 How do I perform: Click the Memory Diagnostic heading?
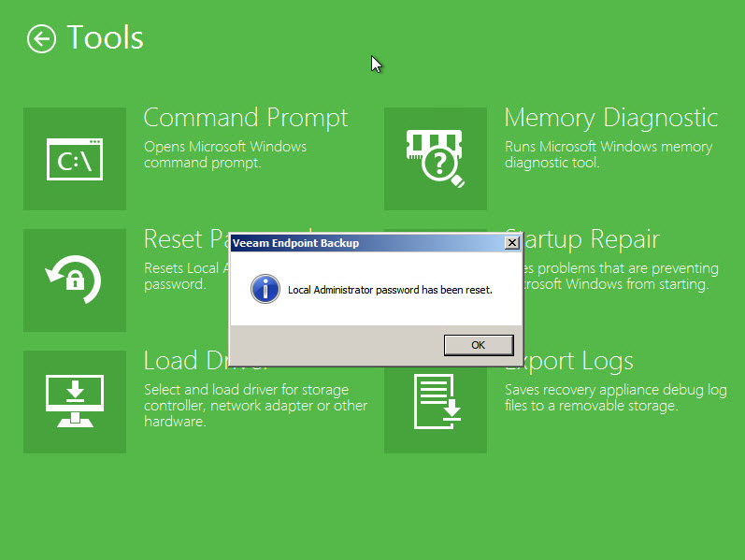(x=611, y=118)
